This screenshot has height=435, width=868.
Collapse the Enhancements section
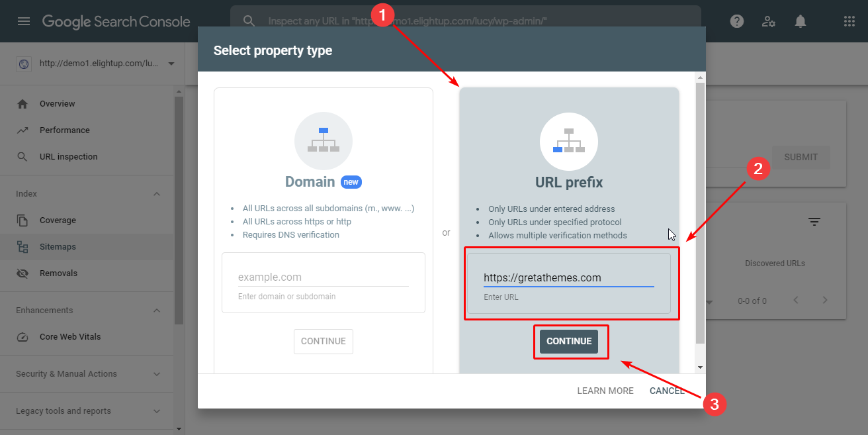click(x=157, y=311)
